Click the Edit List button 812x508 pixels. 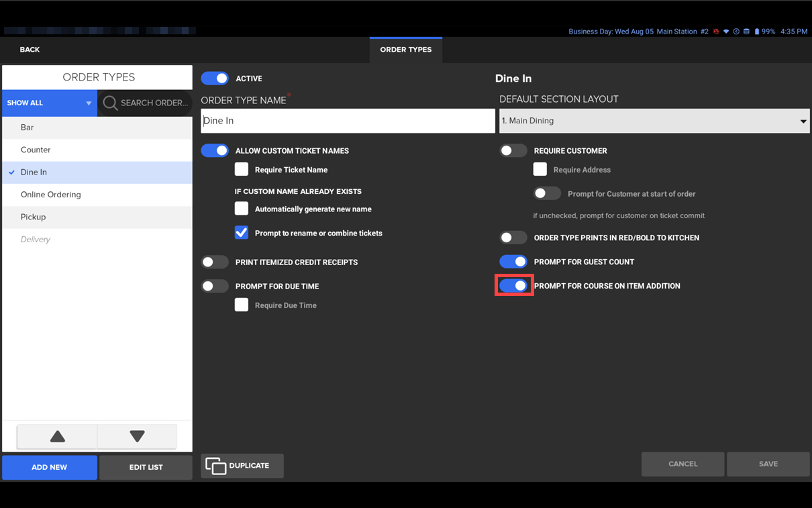pos(146,467)
